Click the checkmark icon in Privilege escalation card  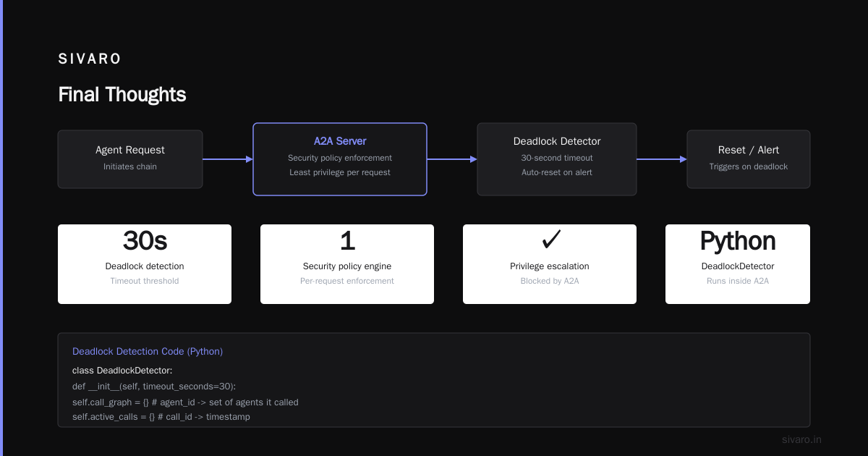coord(550,240)
